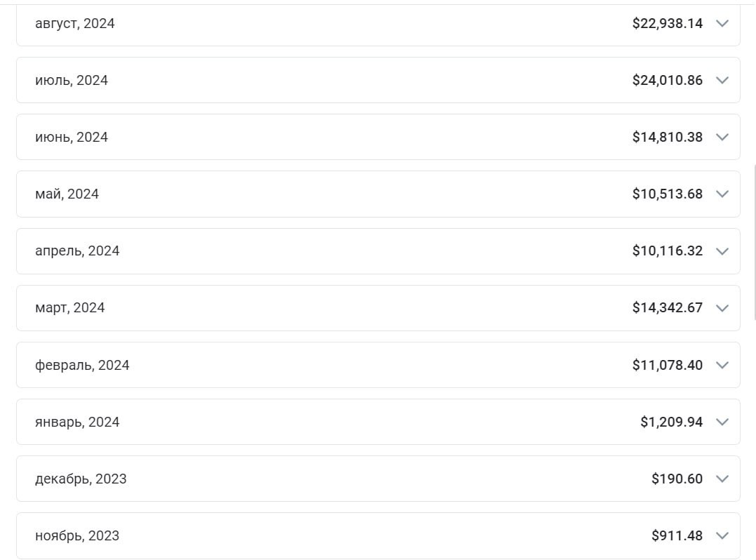
Task: Select the $14,810.38 earnings figure
Action: (668, 137)
